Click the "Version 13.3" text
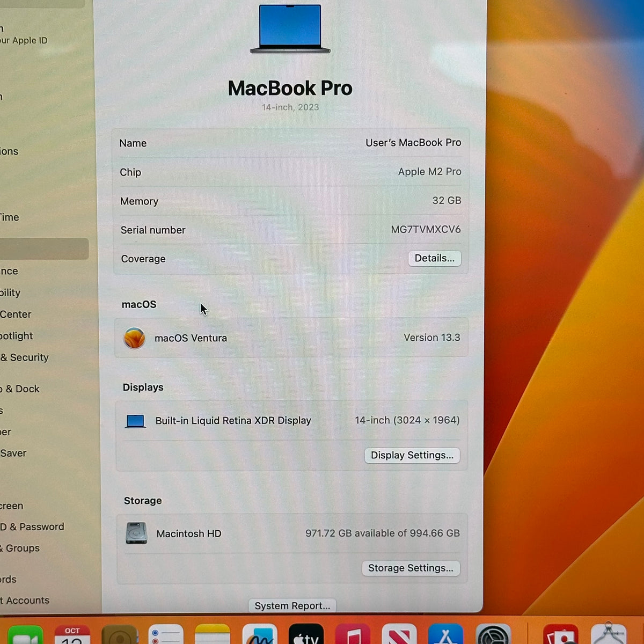The height and width of the screenshot is (644, 644). 432,338
